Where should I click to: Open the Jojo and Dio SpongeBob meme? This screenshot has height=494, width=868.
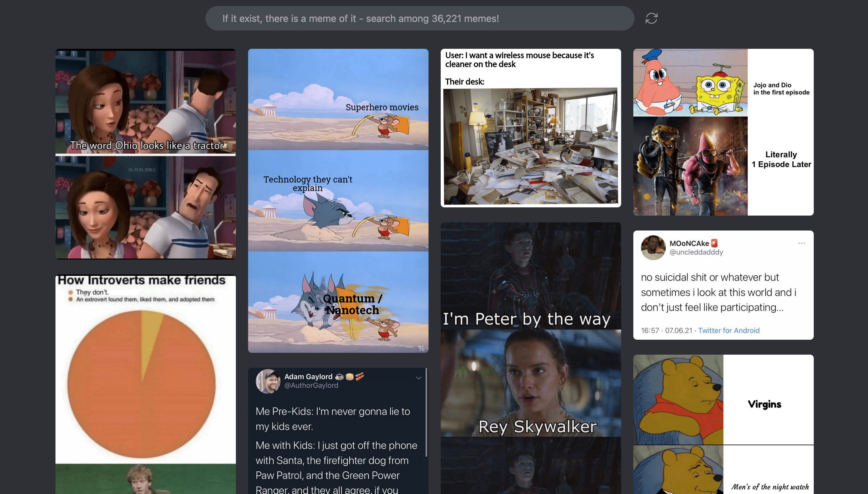(723, 132)
